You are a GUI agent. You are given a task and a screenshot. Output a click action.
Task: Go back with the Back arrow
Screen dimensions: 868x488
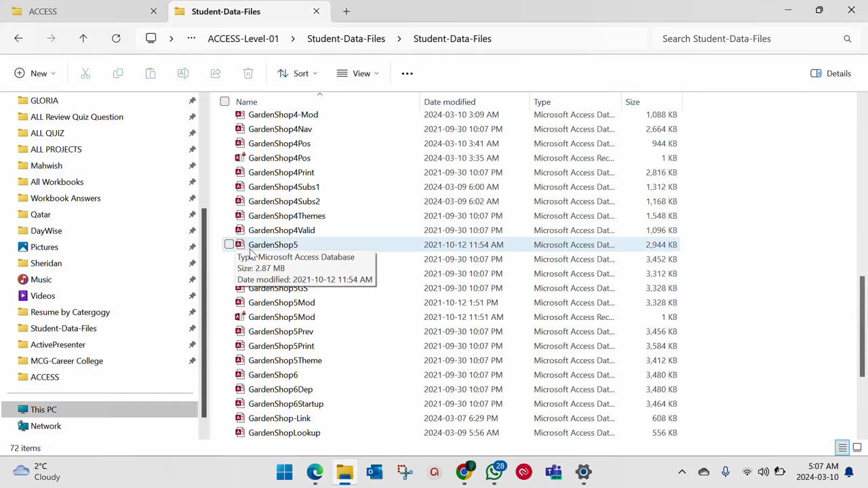18,39
